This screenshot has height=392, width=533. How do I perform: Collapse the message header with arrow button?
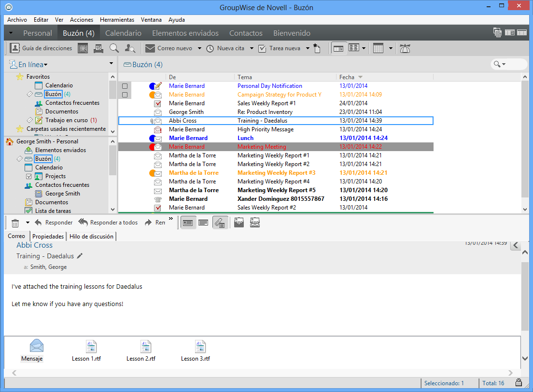(x=516, y=245)
